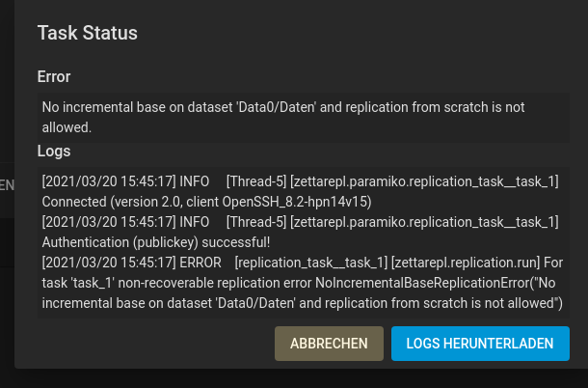Select the Error section heading
Viewport: 588px width, 388px height.
pos(54,76)
